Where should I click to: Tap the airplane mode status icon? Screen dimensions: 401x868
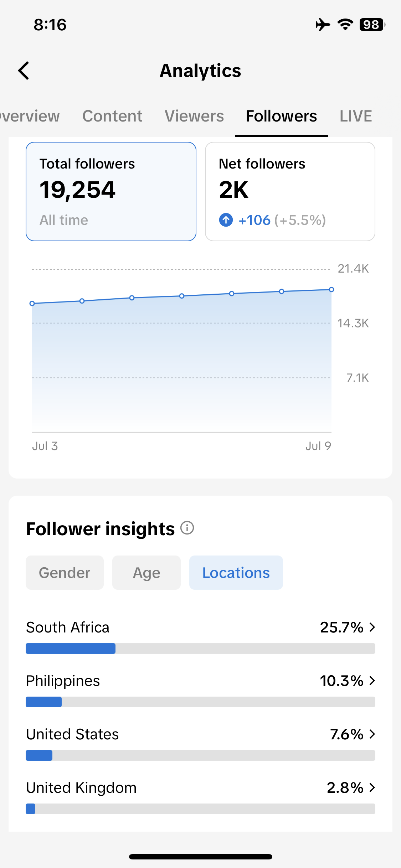(x=323, y=25)
